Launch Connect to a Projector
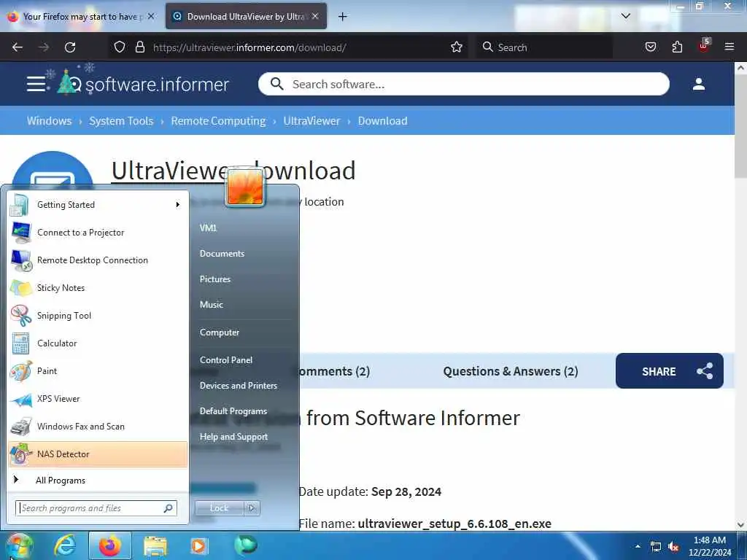This screenshot has height=560, width=747. (x=97, y=233)
